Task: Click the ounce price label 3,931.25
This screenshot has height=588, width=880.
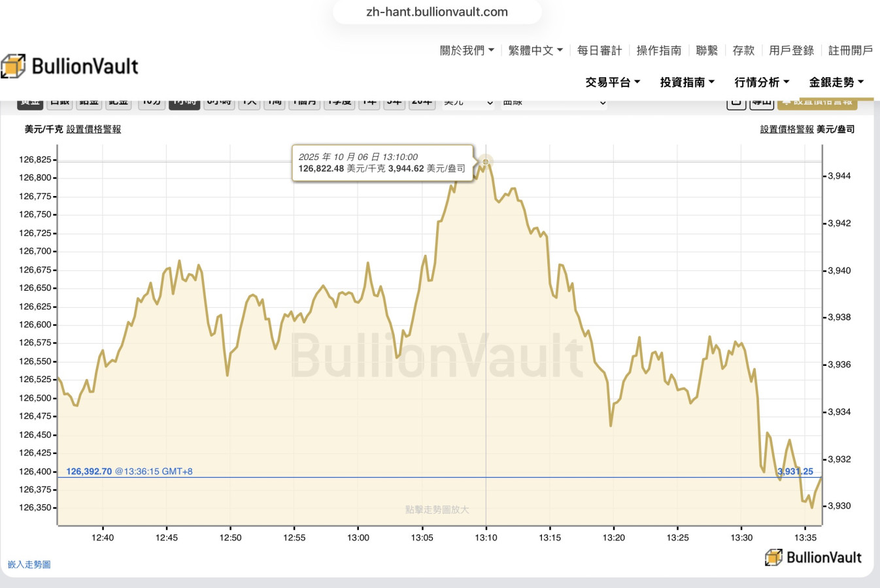Action: tap(796, 472)
